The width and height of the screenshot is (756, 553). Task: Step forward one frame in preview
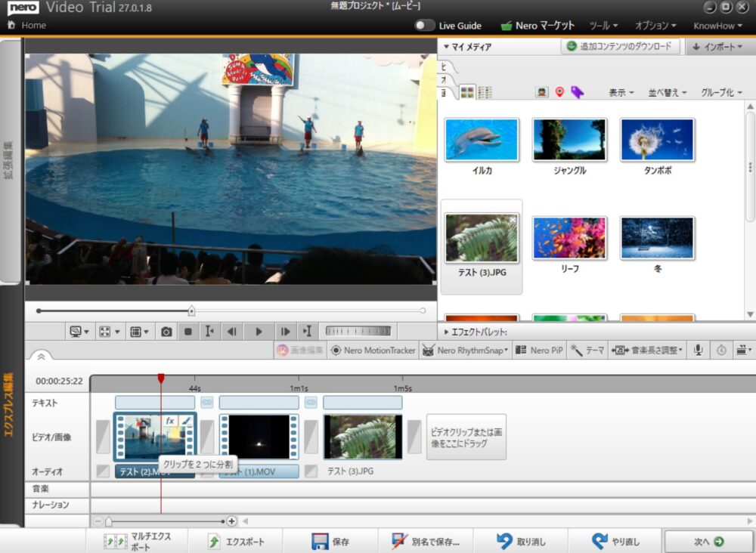[x=286, y=332]
